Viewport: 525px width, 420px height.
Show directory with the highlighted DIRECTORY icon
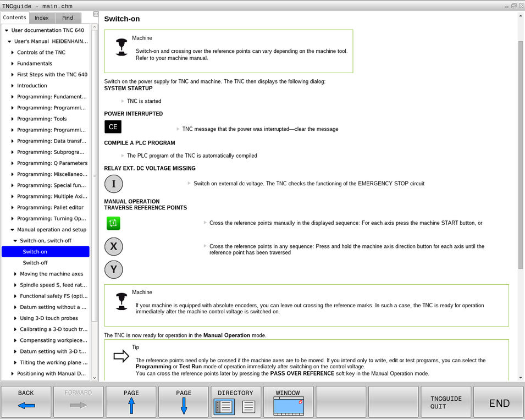pyautogui.click(x=224, y=407)
